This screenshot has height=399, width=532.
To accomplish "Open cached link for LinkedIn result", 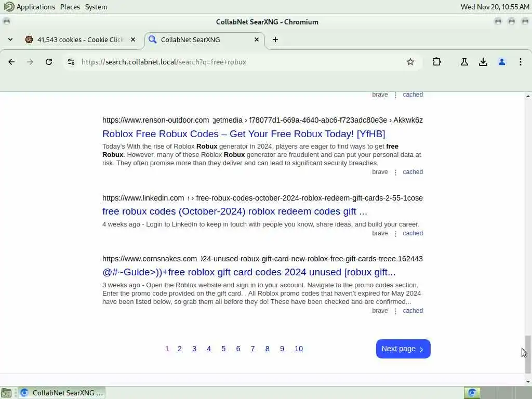I will tap(413, 233).
